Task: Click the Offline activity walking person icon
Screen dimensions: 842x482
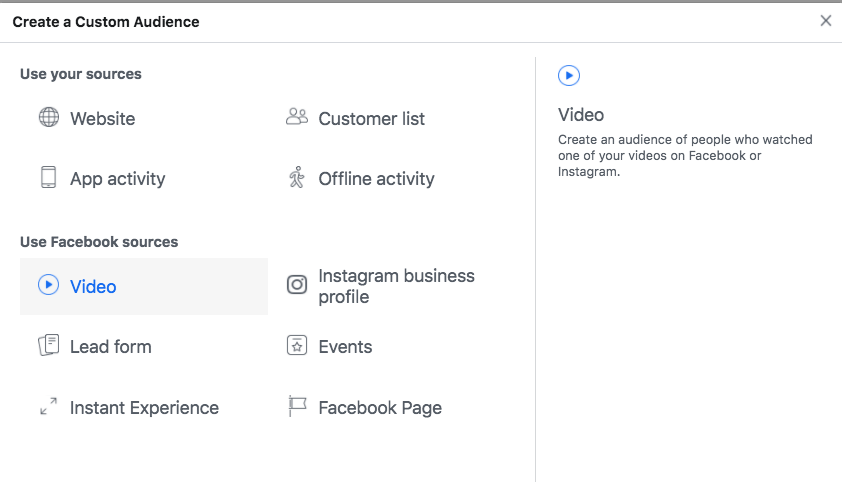Action: 296,177
